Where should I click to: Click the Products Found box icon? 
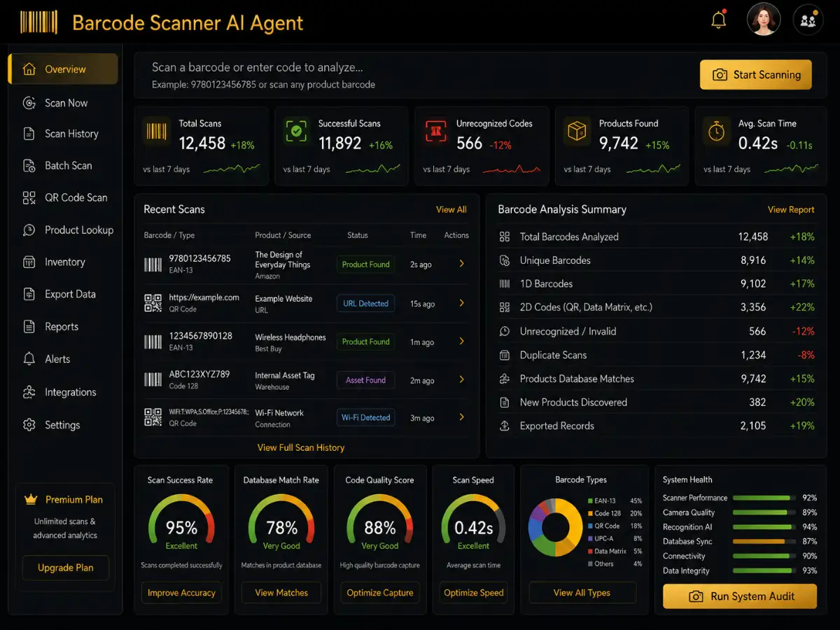point(577,131)
